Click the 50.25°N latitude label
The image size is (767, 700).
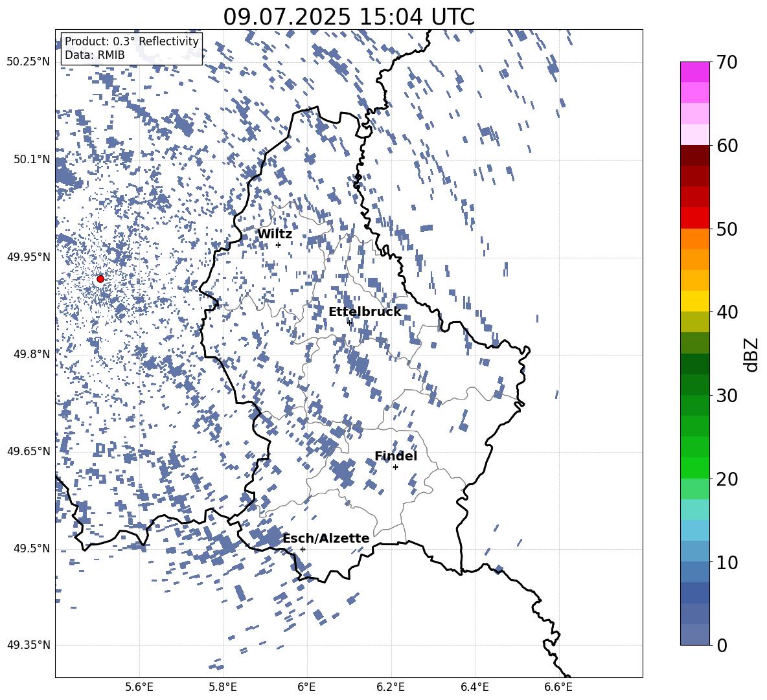tap(29, 62)
